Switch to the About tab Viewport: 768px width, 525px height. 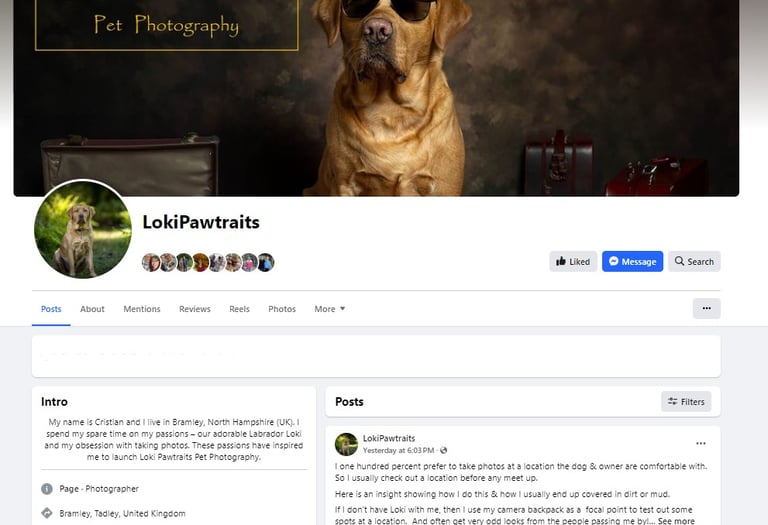92,309
